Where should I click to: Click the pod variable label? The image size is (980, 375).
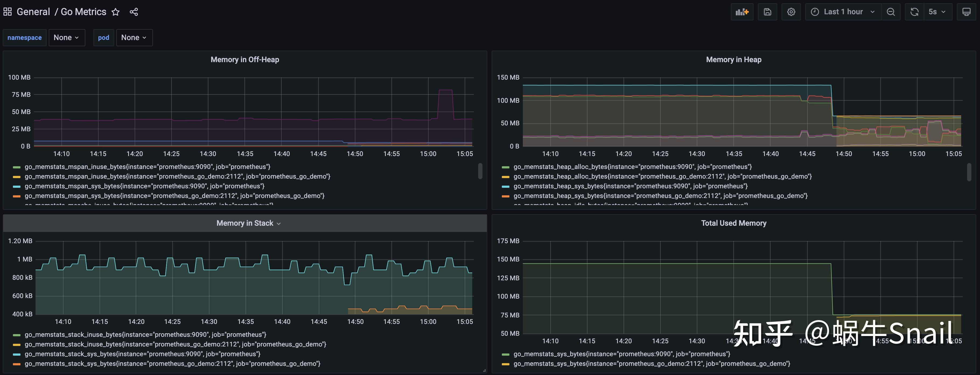click(103, 37)
